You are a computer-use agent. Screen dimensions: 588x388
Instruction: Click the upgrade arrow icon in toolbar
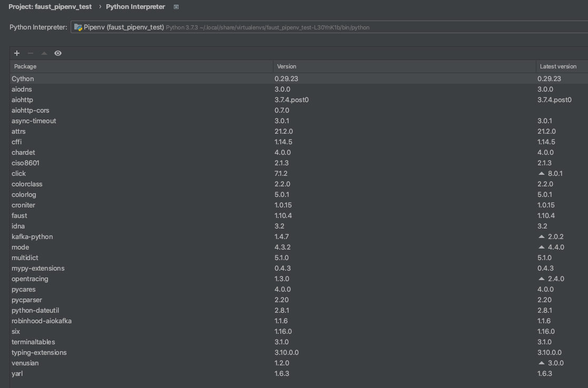click(x=44, y=53)
